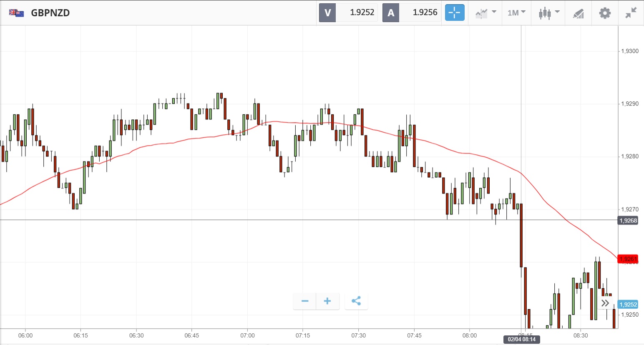
Task: Open the drawing tools pencil icon
Action: (x=578, y=13)
